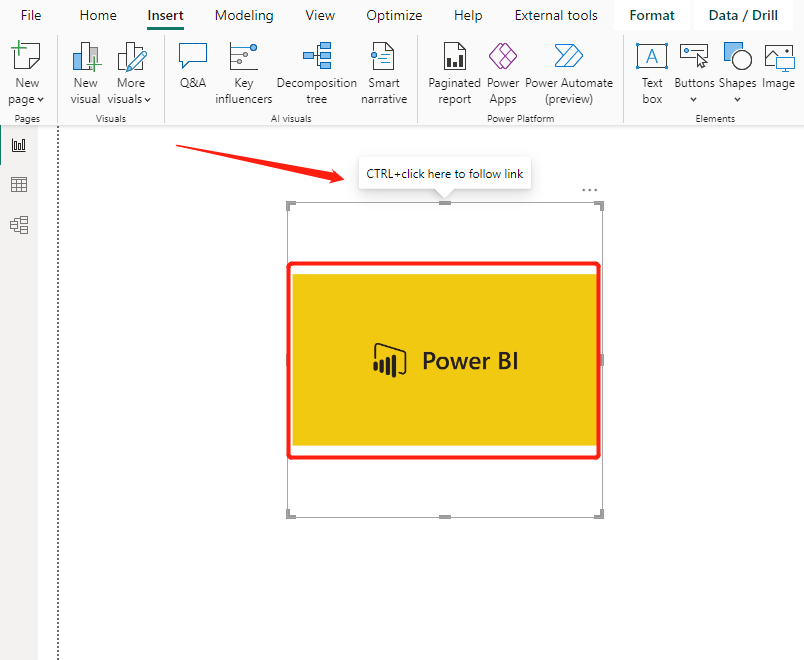Add a Smart narrative visual
Viewport: 804px width, 660px height.
pos(384,73)
